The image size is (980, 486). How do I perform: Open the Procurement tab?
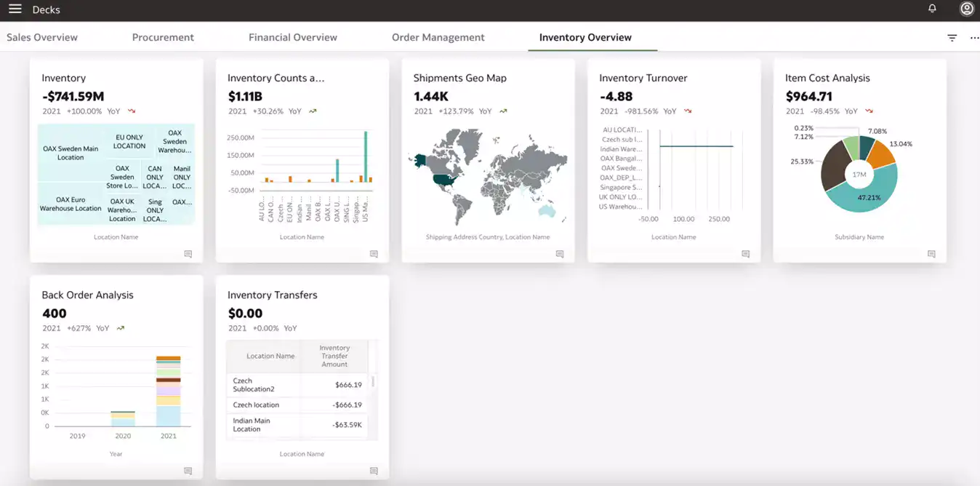point(162,37)
